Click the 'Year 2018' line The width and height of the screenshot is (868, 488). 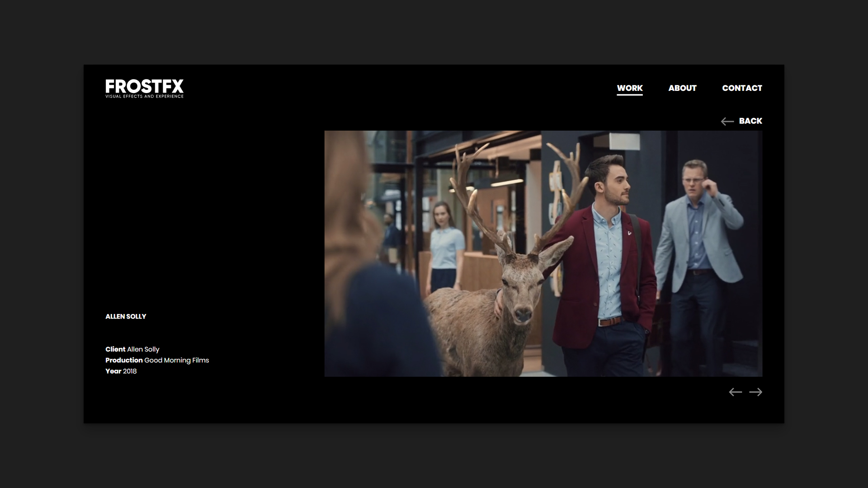(121, 371)
